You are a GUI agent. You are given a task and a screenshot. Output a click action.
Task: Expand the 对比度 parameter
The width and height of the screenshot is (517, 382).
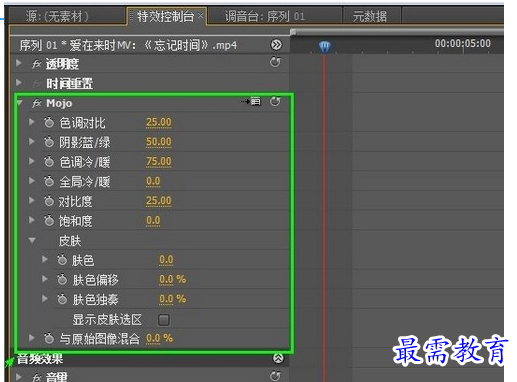(x=32, y=200)
